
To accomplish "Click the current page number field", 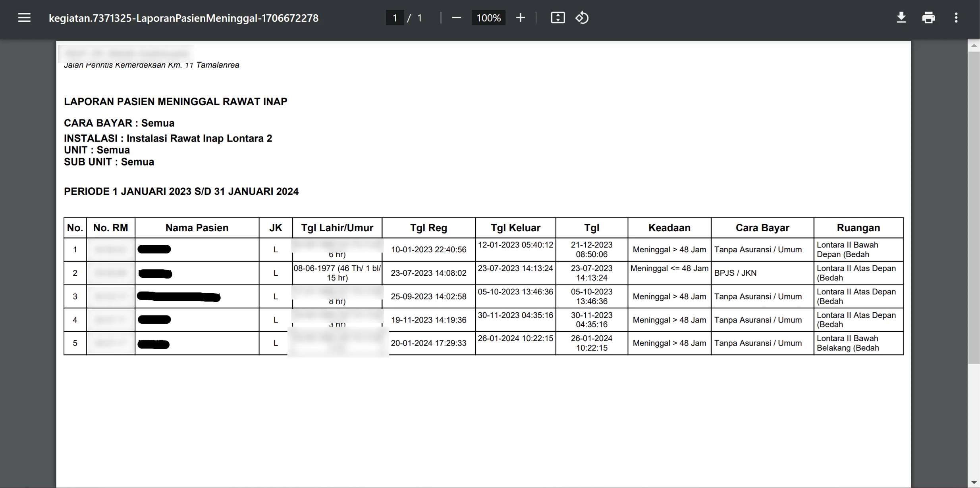I will click(395, 18).
